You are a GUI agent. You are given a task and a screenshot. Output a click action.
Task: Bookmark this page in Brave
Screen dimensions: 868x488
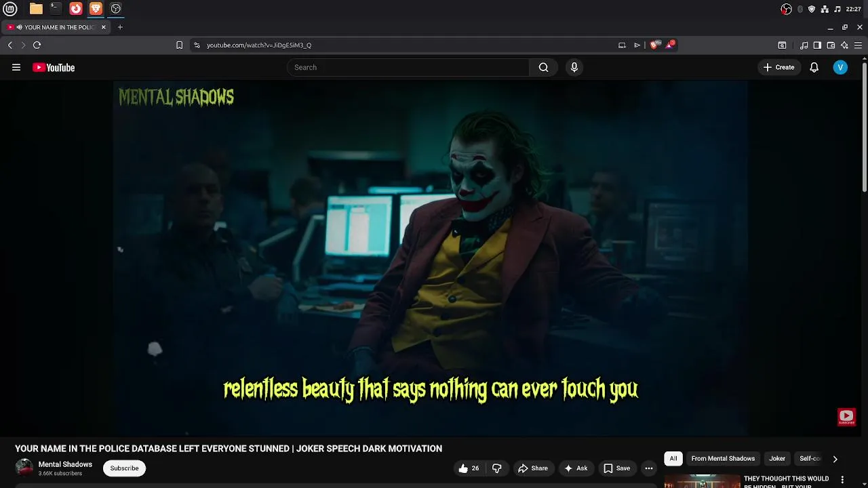click(179, 45)
